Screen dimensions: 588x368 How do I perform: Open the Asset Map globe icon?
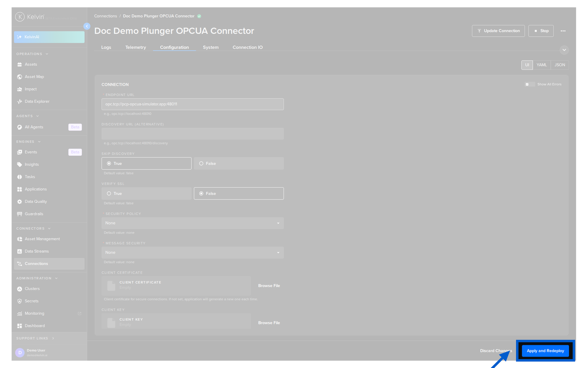[20, 77]
